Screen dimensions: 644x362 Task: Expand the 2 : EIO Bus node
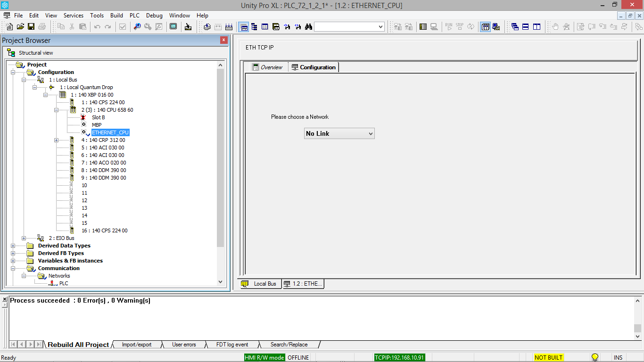click(24, 238)
